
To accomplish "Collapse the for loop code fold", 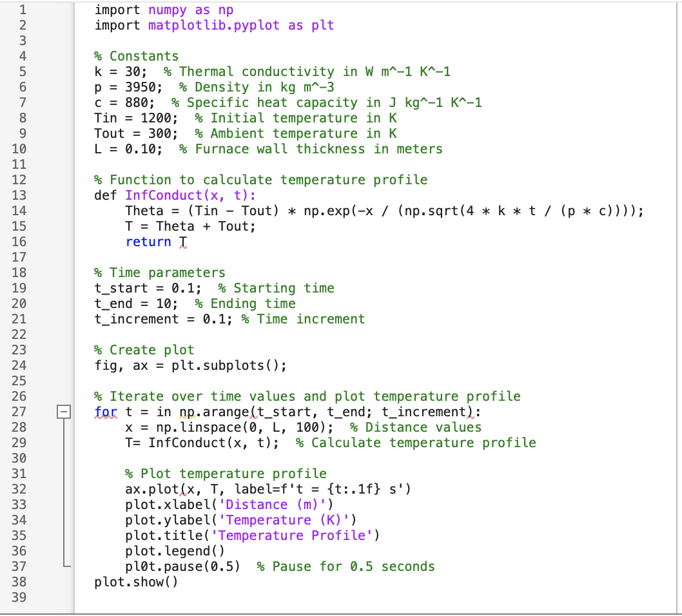I will click(x=63, y=412).
